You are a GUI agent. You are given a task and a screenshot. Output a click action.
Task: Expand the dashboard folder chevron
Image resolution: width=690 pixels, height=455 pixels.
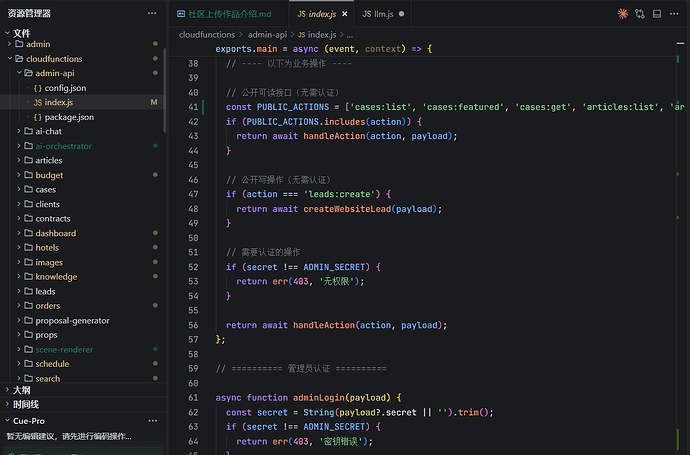pyautogui.click(x=19, y=233)
